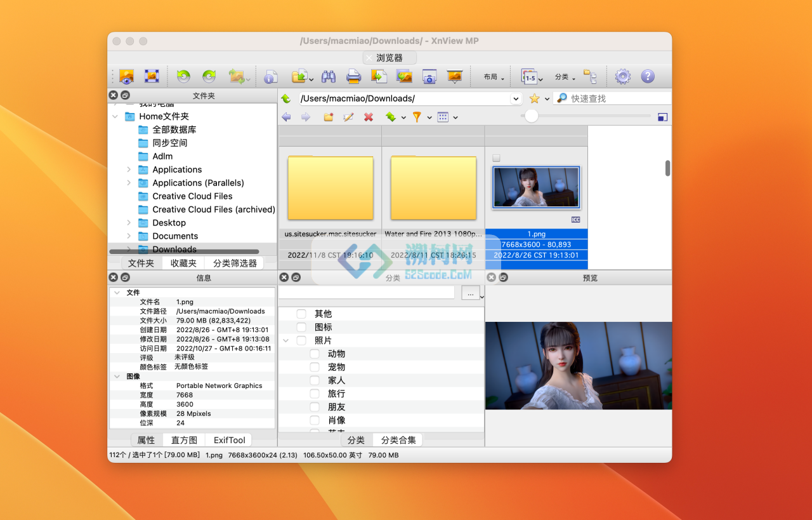Click the rename pencil icon

tap(348, 117)
